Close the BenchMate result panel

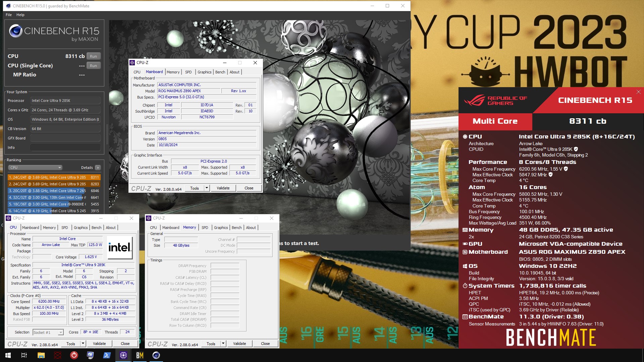pyautogui.click(x=639, y=92)
